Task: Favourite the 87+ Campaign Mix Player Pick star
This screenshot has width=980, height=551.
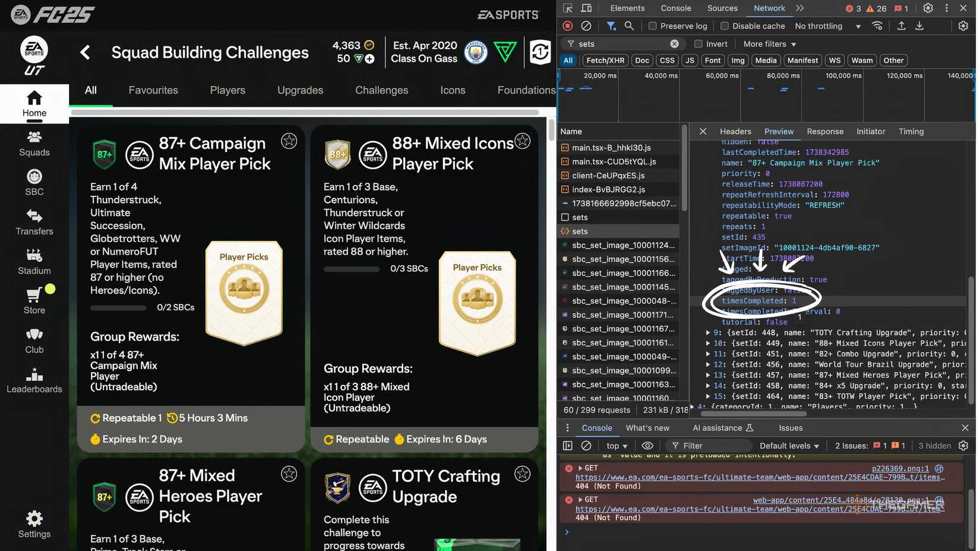Action: (289, 141)
